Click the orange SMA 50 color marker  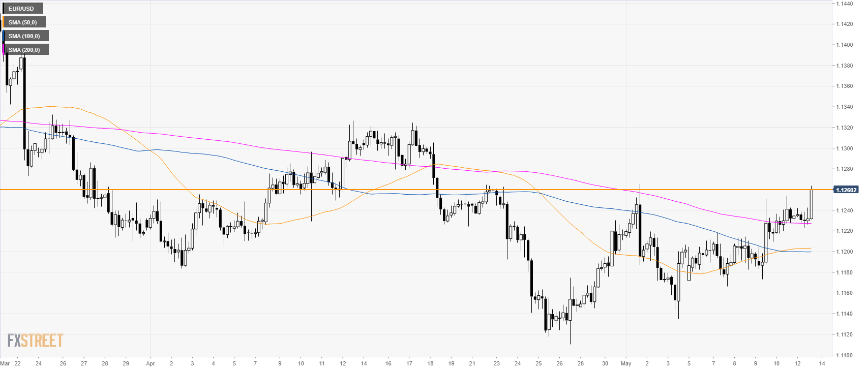point(3,22)
